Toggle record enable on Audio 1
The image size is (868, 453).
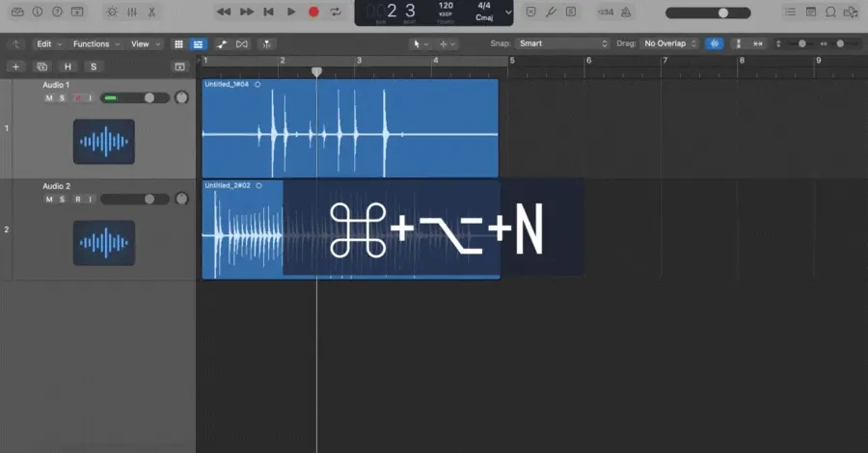pos(77,98)
